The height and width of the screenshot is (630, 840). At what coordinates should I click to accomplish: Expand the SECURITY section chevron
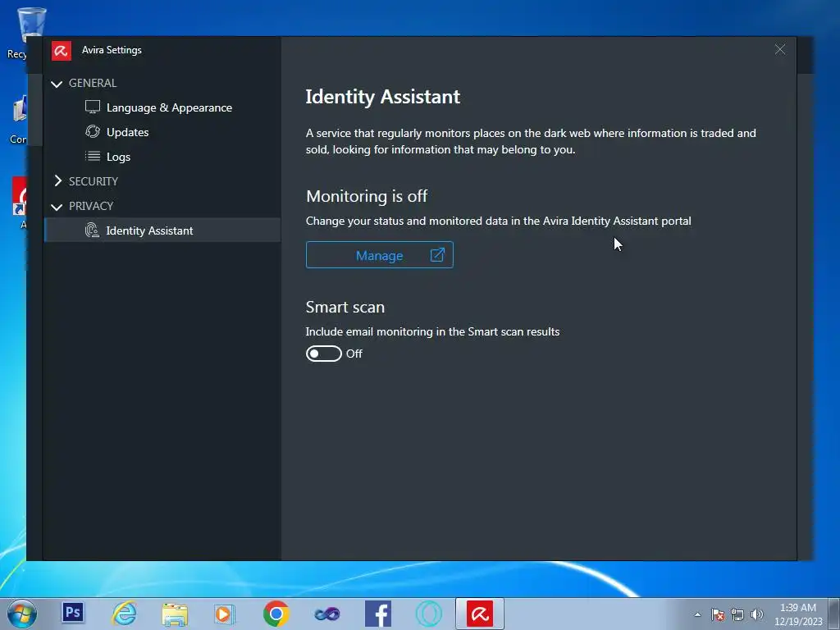pyautogui.click(x=58, y=181)
